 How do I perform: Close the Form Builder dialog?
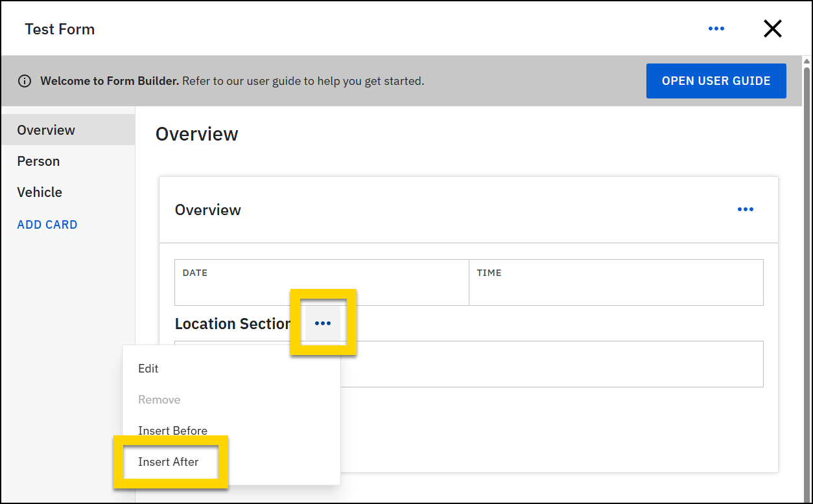(773, 29)
